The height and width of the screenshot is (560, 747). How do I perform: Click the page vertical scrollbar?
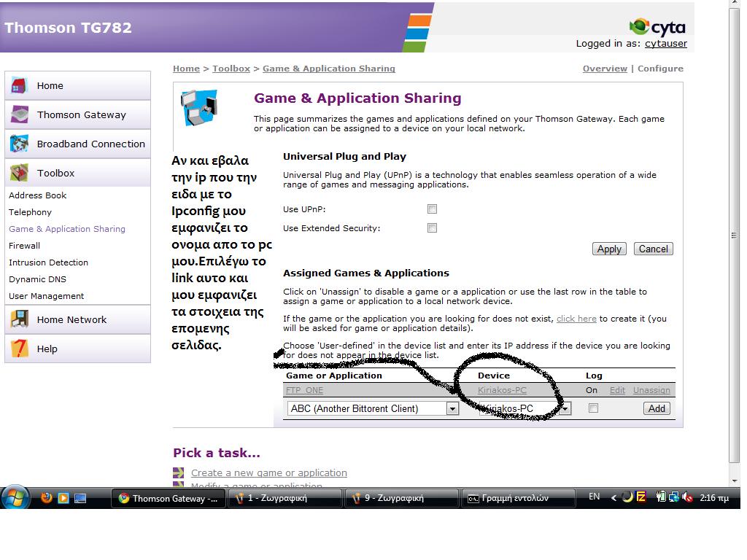[x=734, y=236]
